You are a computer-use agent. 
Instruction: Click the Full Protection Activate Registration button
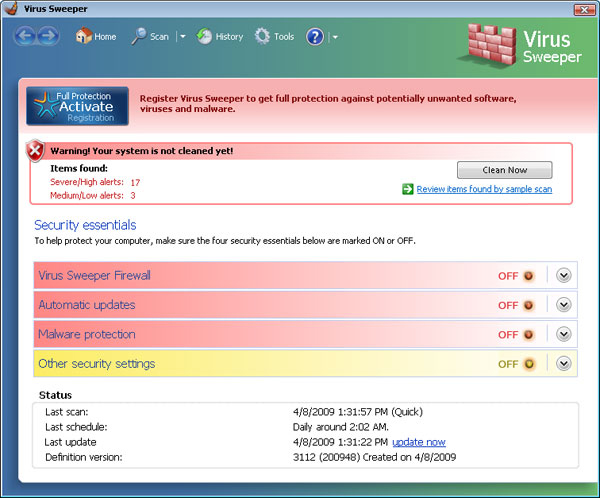point(77,106)
